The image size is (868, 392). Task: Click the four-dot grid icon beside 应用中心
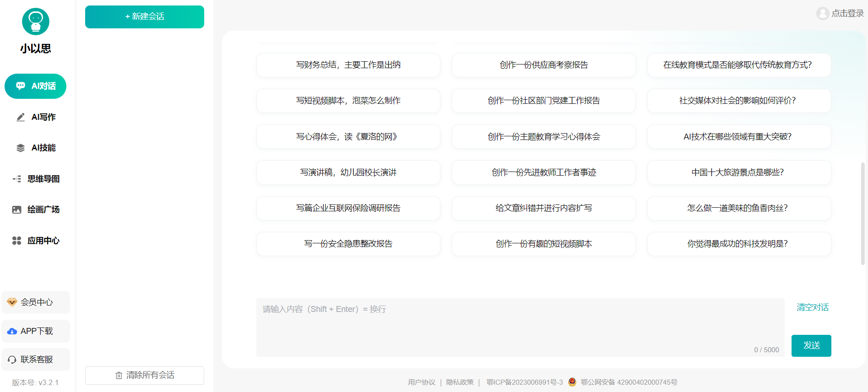[17, 241]
